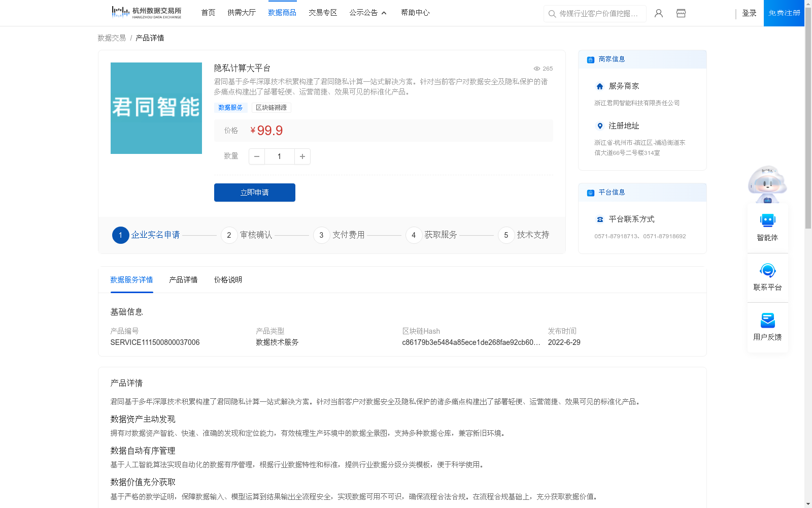Click company name 浙江君同智能科技有限责任公司
812x508 pixels.
coord(637,103)
